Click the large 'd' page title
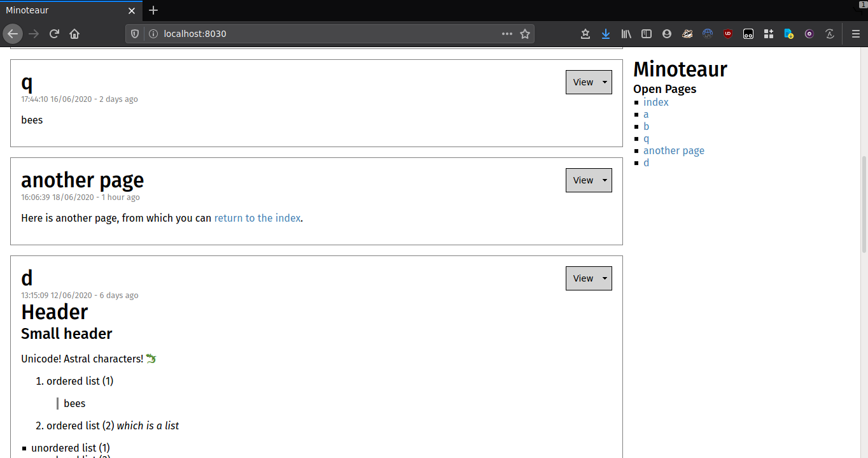The image size is (868, 458). click(x=27, y=278)
